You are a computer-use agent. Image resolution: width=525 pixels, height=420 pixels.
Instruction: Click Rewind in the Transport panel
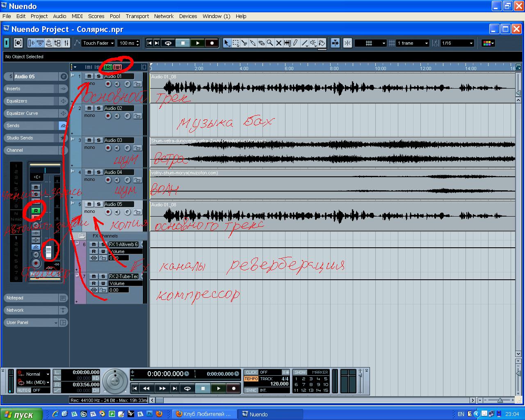146,388
